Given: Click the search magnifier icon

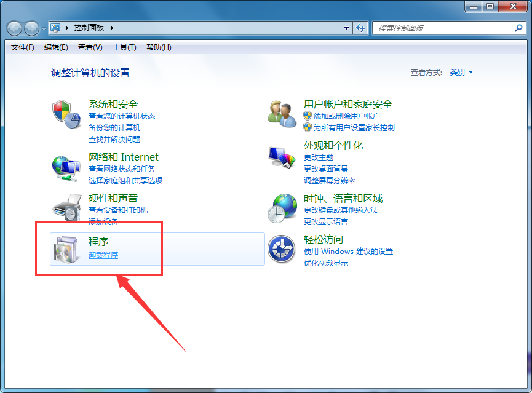Looking at the screenshot, I should pos(518,28).
